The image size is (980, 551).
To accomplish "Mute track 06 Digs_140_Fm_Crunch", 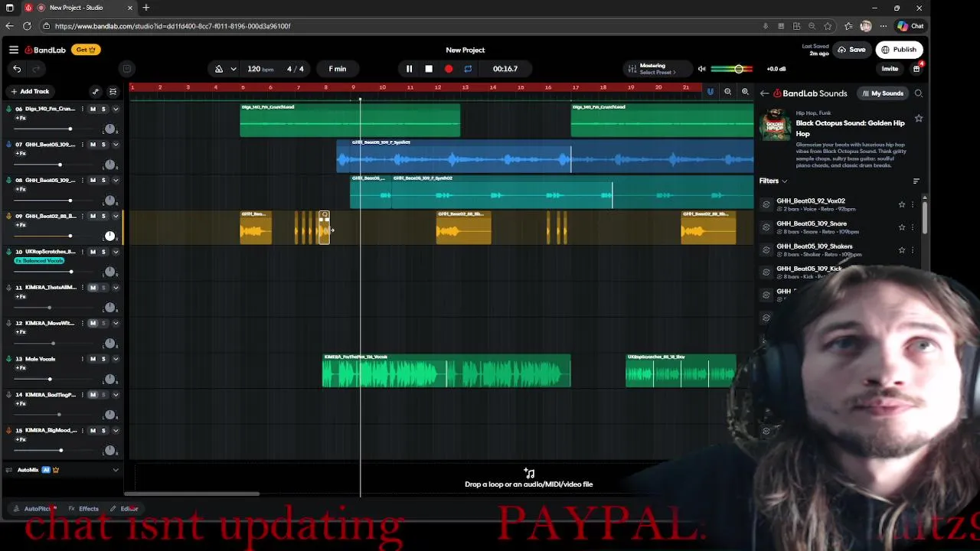I will tap(93, 109).
